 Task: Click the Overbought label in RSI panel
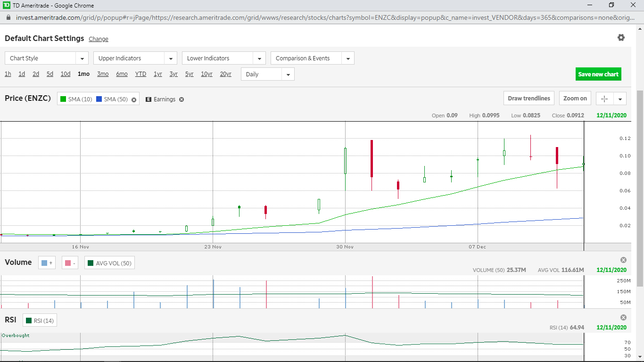[x=16, y=336]
